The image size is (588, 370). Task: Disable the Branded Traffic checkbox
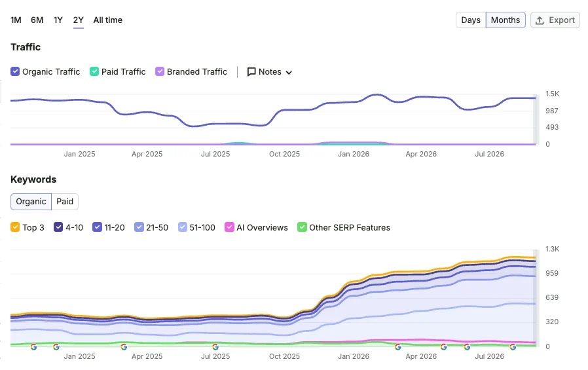tap(160, 71)
